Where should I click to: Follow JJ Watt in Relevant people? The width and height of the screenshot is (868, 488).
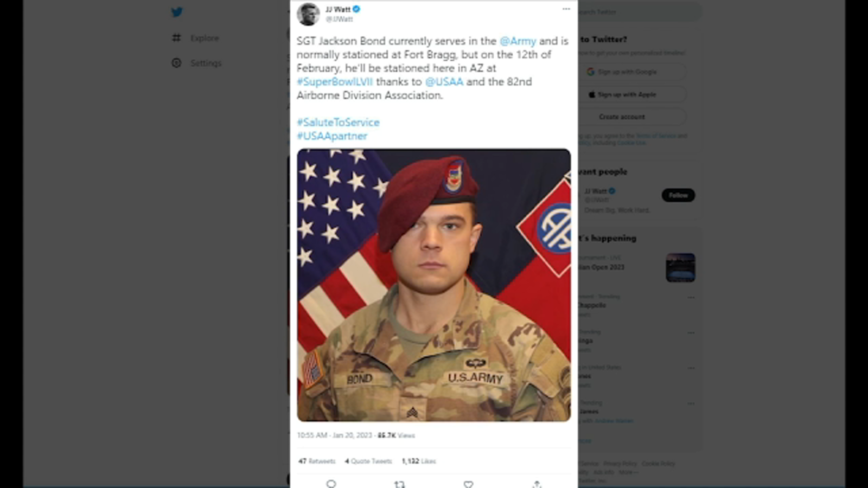(679, 195)
